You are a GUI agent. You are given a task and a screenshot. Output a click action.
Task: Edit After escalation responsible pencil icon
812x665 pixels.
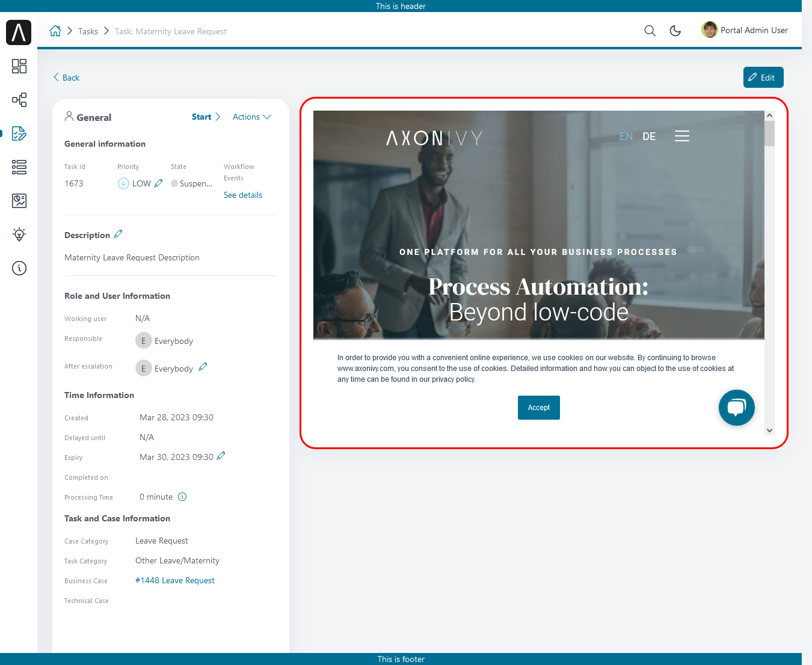203,367
